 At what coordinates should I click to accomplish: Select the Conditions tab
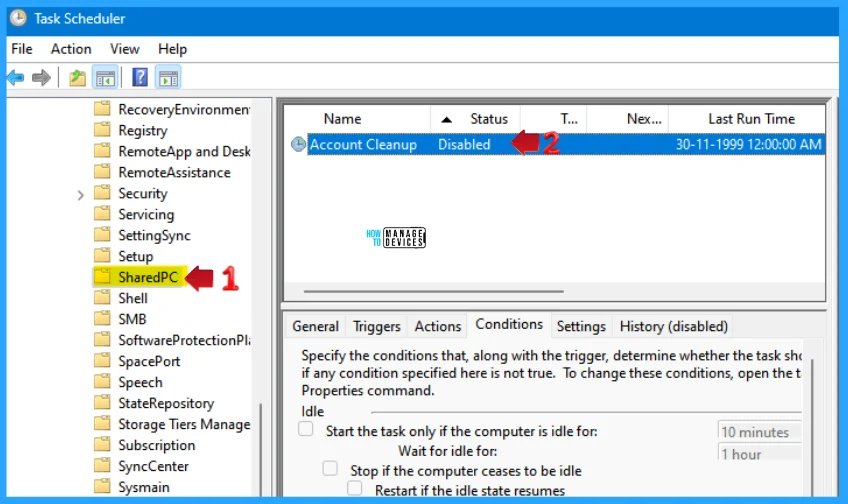tap(509, 324)
